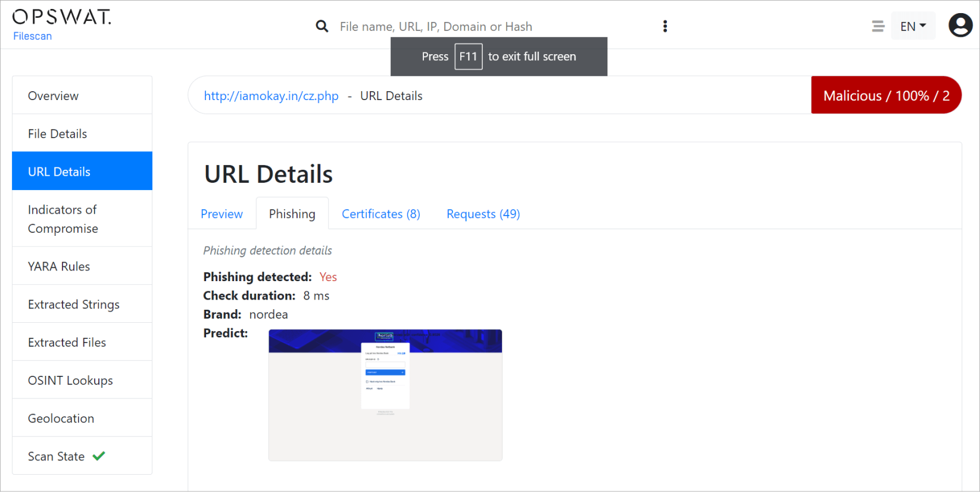Open Indicators of Compromise

[82, 219]
